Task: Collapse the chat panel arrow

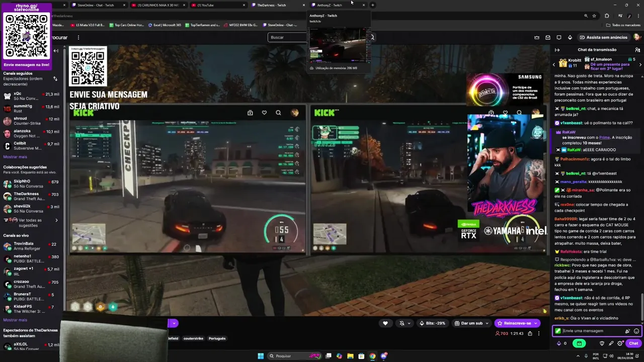Action: pyautogui.click(x=557, y=50)
